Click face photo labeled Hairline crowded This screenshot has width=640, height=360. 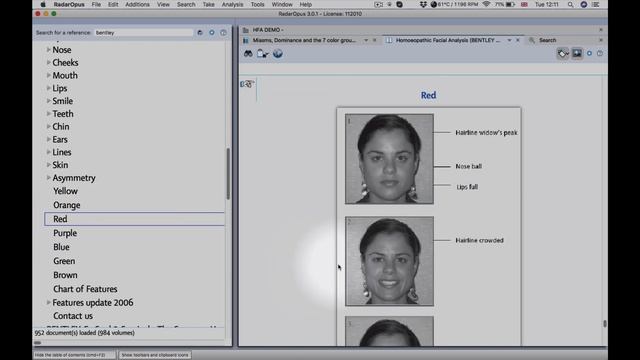pos(389,261)
